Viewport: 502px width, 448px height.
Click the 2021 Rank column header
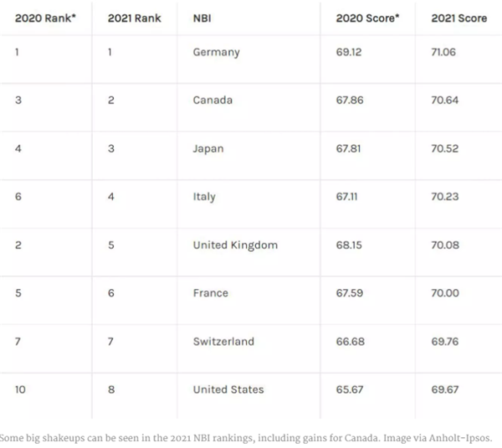pyautogui.click(x=135, y=18)
